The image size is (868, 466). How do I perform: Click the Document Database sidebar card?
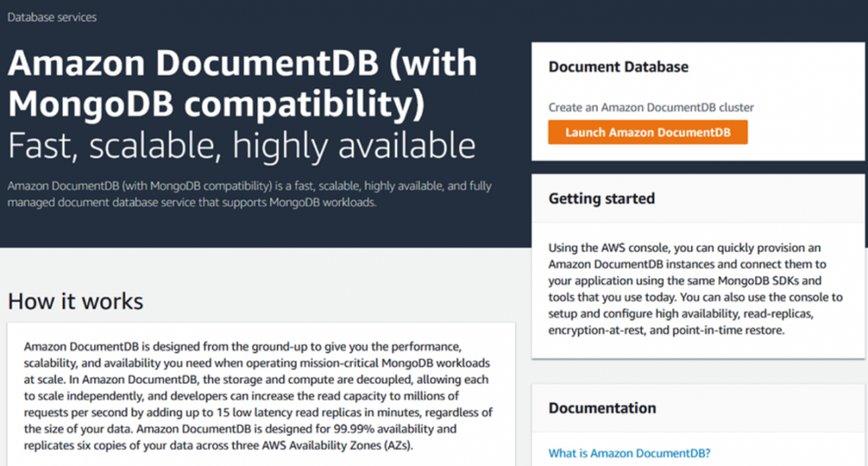tap(698, 100)
